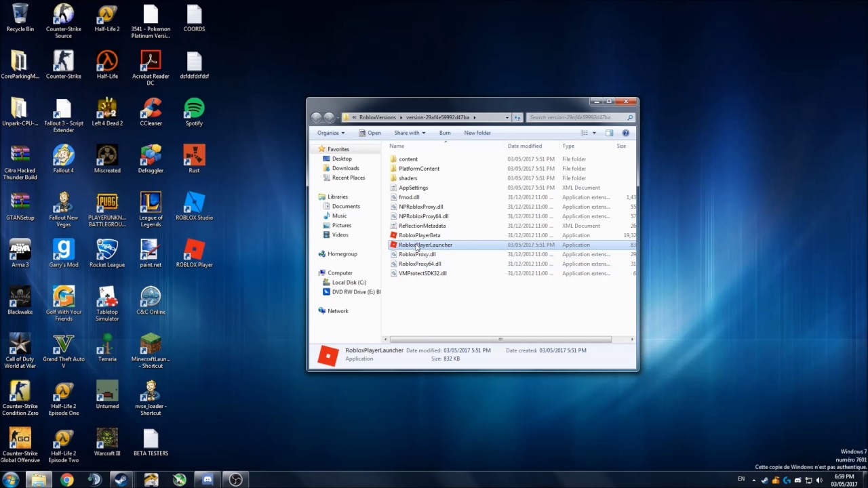Open the Share with dropdown menu
Screen dimensions: 868x488
410,133
